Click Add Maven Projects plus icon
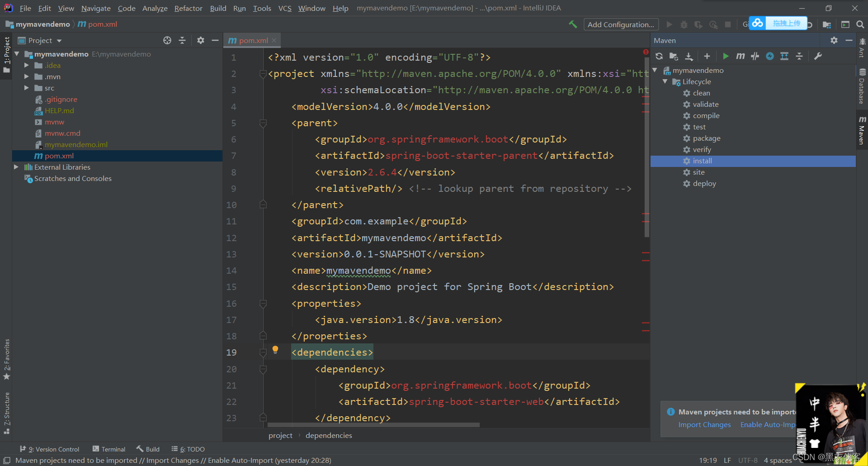This screenshot has width=868, height=466. point(707,56)
